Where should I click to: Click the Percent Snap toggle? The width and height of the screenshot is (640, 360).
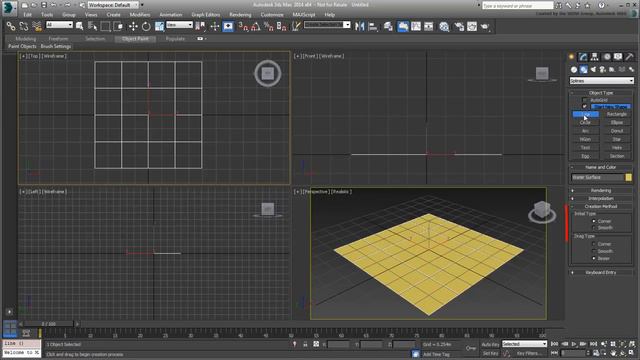coord(268,27)
